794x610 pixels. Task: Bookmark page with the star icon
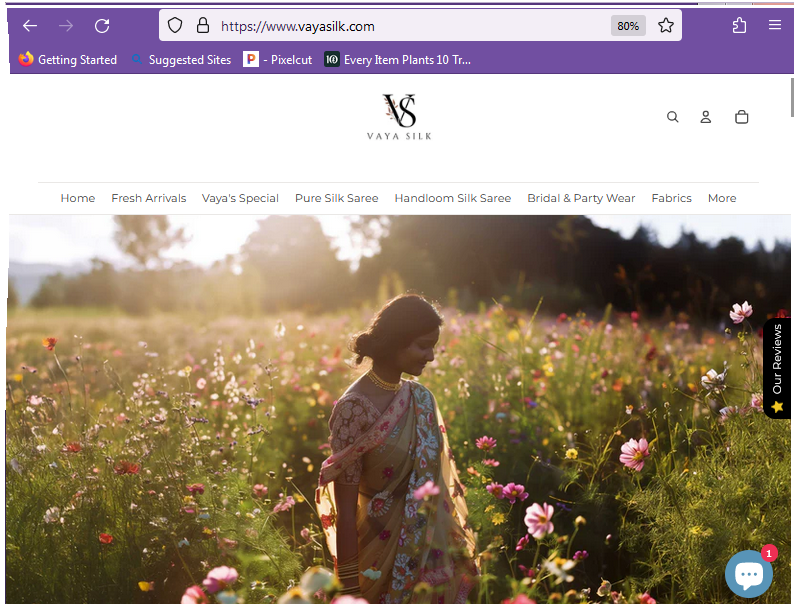[665, 25]
